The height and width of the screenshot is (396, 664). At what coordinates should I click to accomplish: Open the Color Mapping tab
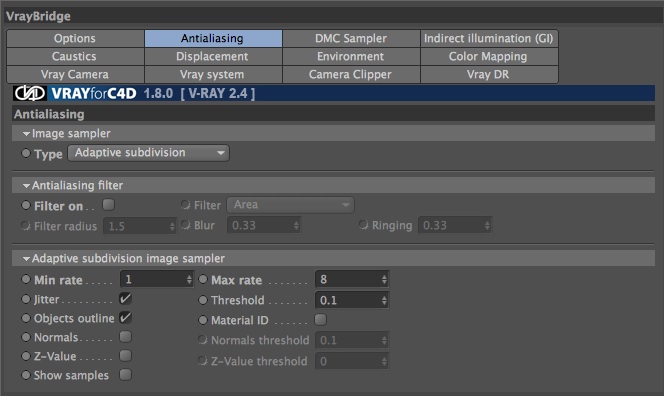[x=489, y=56]
